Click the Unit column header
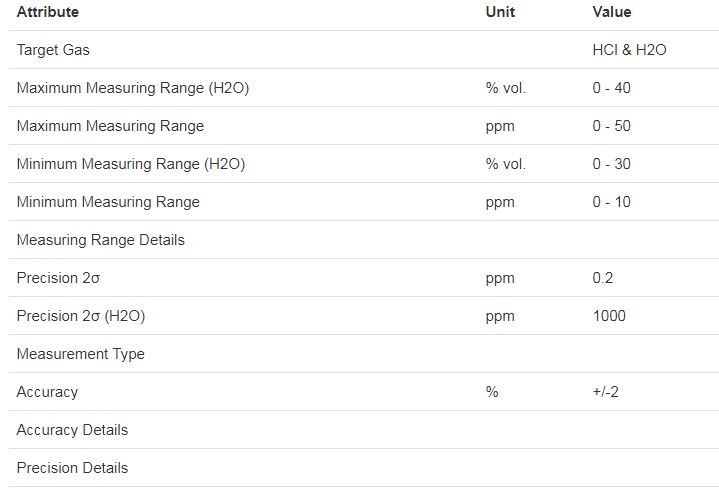 (500, 12)
